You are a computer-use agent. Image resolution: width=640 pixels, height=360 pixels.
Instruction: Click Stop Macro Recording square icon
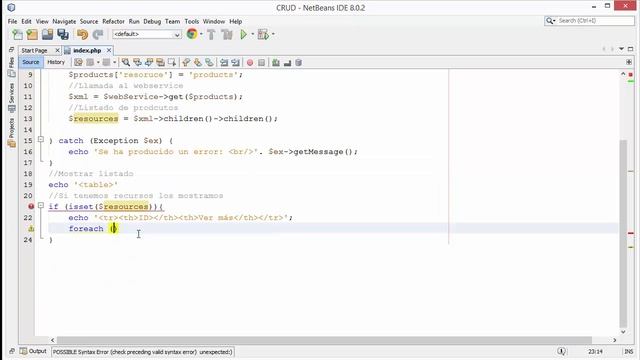(x=261, y=62)
